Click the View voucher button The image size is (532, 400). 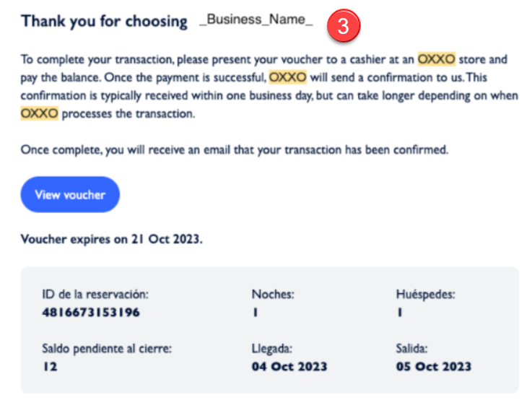pos(70,194)
